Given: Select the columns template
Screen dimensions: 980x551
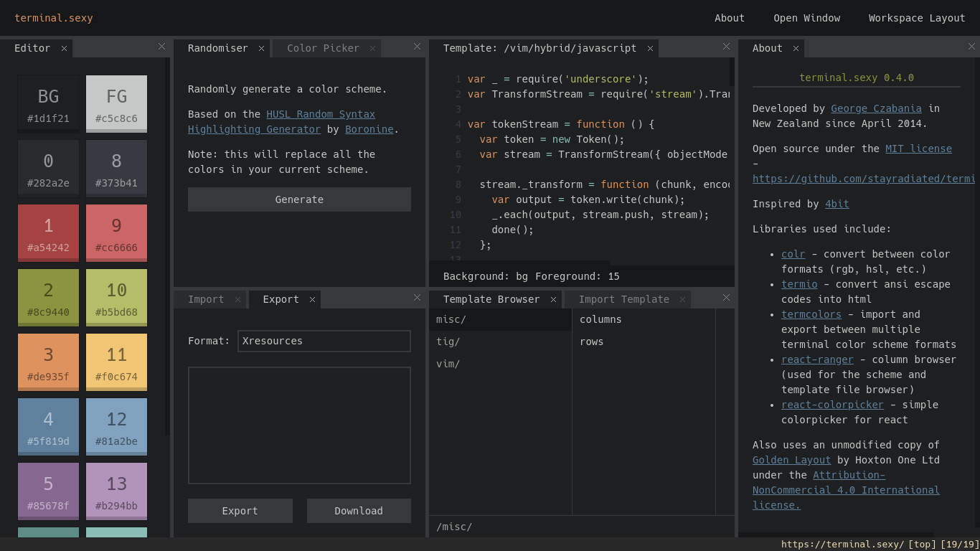Looking at the screenshot, I should [x=600, y=319].
